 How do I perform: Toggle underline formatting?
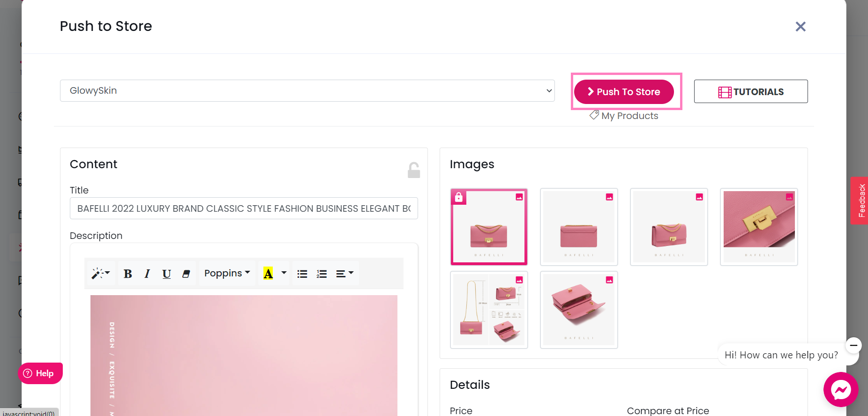pyautogui.click(x=166, y=274)
